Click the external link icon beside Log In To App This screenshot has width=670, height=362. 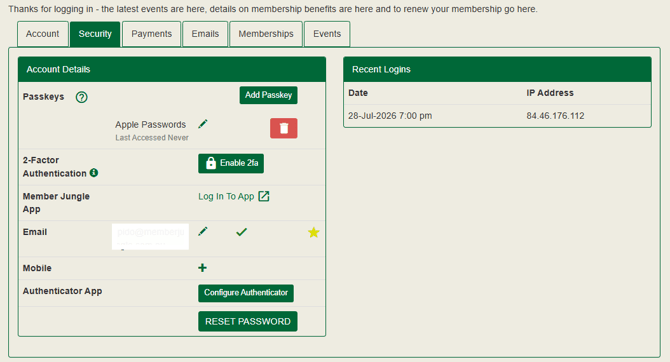tap(264, 196)
